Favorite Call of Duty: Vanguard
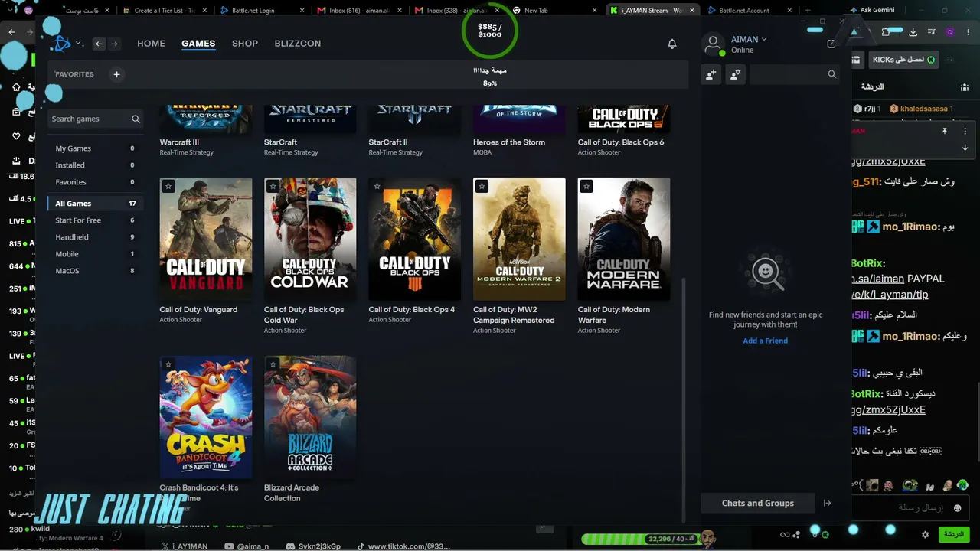Viewport: 980px width, 551px height. pyautogui.click(x=168, y=186)
